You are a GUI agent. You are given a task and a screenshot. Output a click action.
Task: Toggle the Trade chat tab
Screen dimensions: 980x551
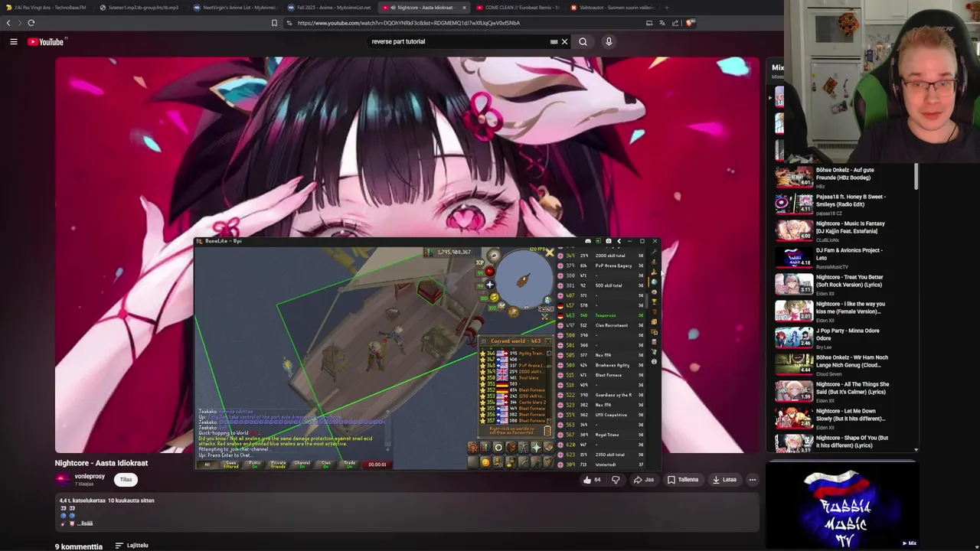click(x=349, y=465)
